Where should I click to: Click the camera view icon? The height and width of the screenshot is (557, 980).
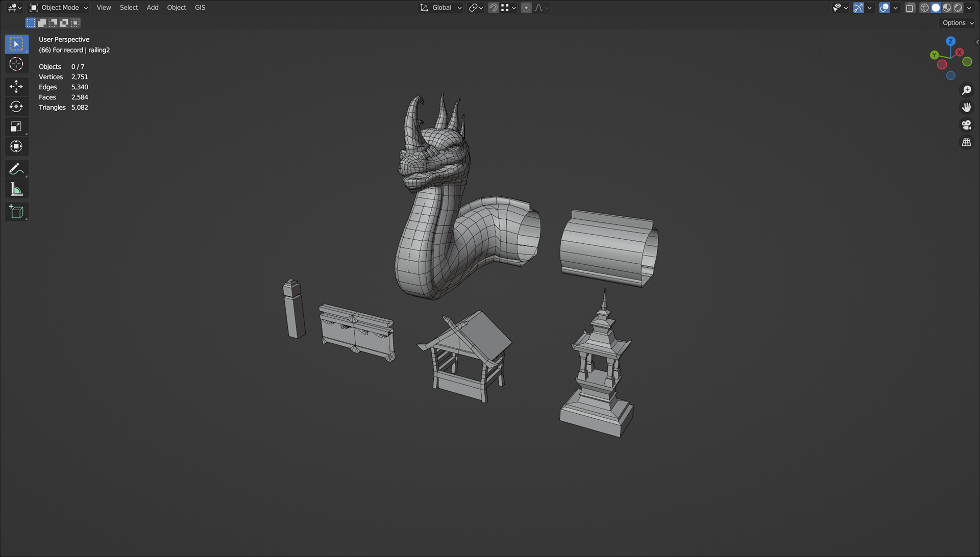point(966,125)
